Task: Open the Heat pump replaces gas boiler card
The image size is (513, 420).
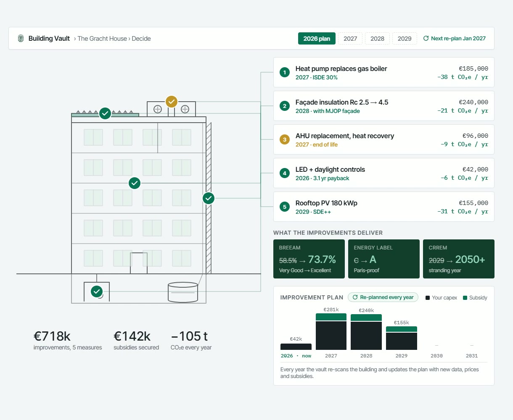Action: [x=384, y=72]
